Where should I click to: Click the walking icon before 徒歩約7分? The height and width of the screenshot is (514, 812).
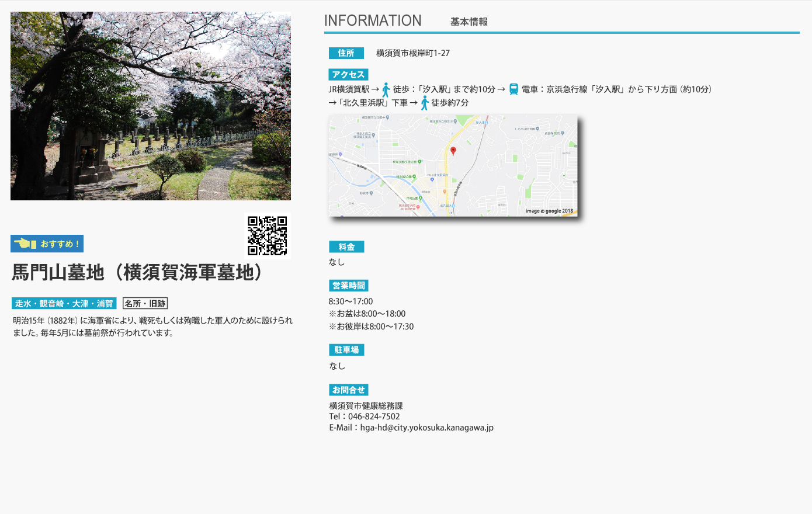pos(425,103)
